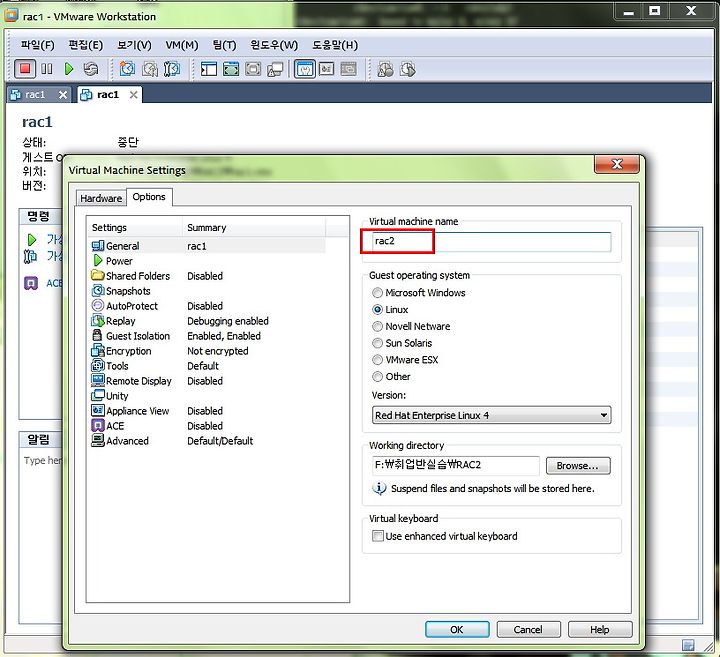Click the Help button
This screenshot has height=657, width=720.
(600, 629)
